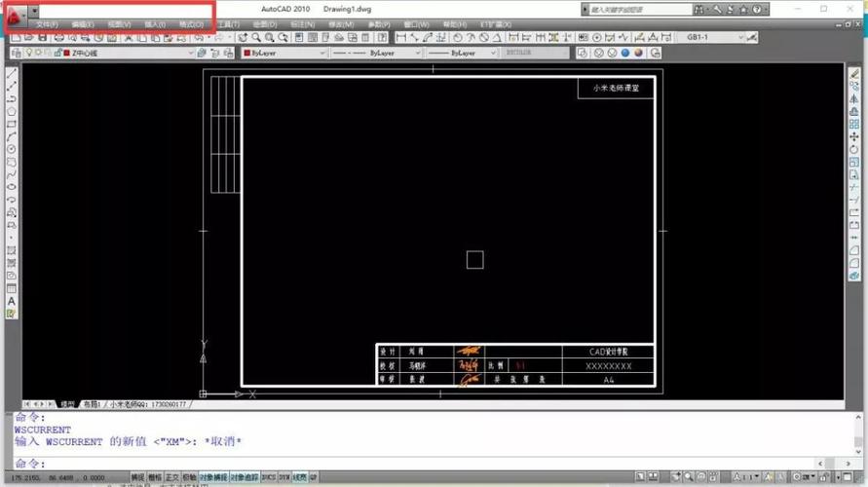Viewport: 868px width, 487px height.
Task: Toggle the 线宽 lineweight display button
Action: pyautogui.click(x=300, y=477)
